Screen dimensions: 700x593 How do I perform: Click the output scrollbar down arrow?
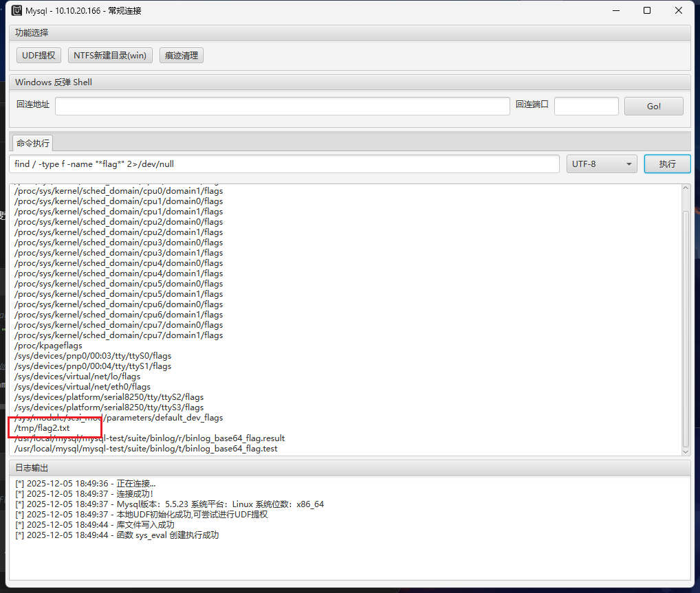click(685, 451)
